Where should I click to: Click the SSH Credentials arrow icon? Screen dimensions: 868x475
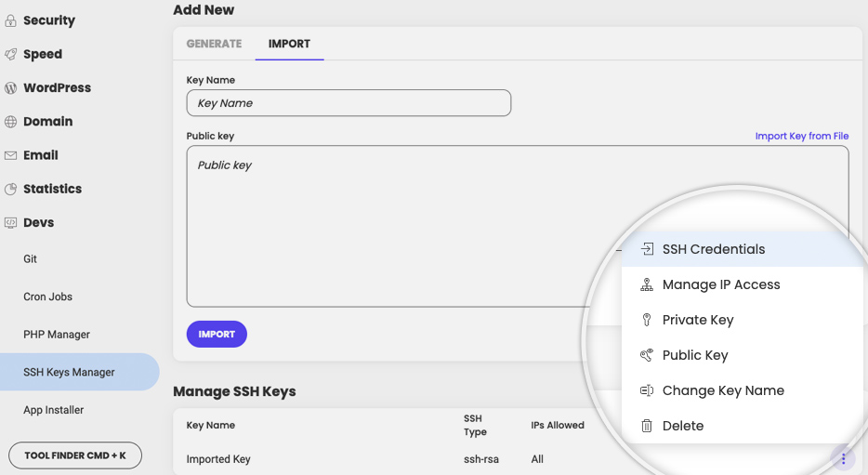[x=647, y=249]
